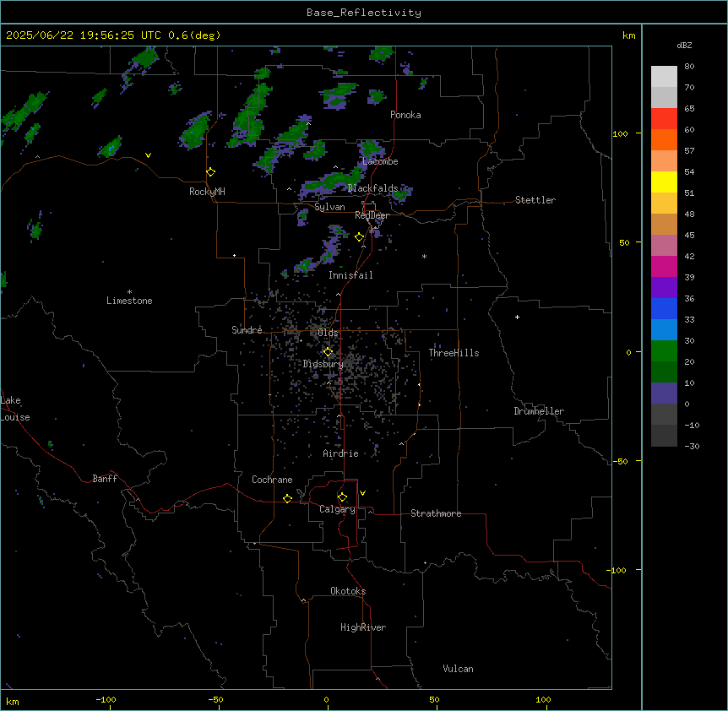This screenshot has height=711, width=728.
Task: Click the yellow diamond marker near RockyMH
Action: [210, 172]
